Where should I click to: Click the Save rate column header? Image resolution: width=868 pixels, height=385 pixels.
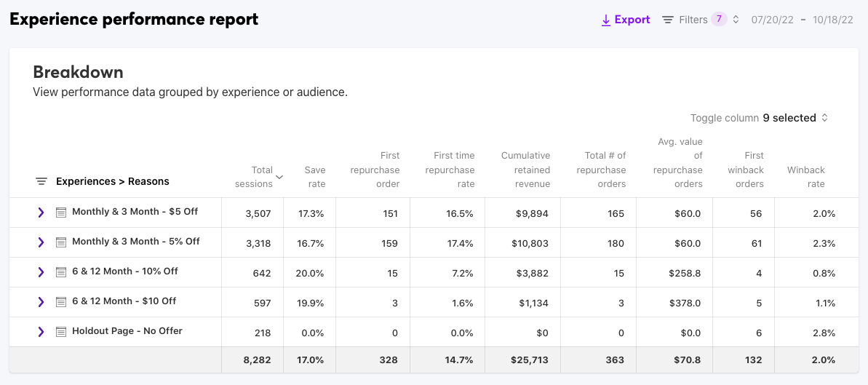315,177
